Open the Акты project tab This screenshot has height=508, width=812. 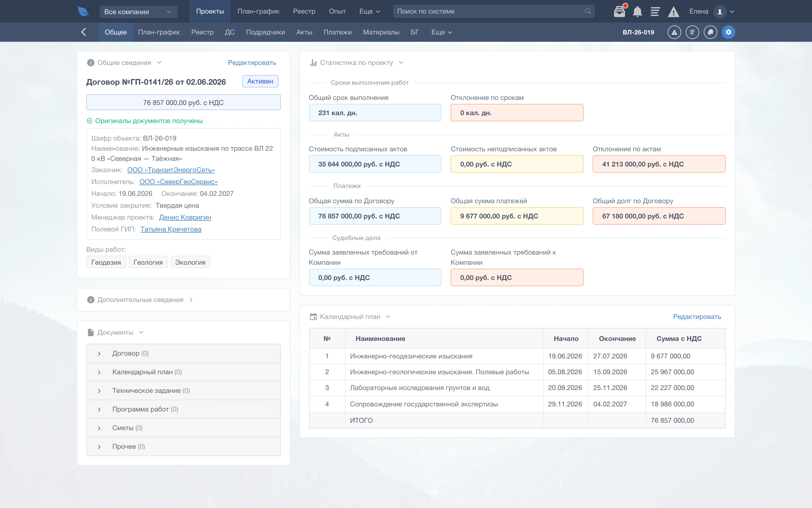304,32
